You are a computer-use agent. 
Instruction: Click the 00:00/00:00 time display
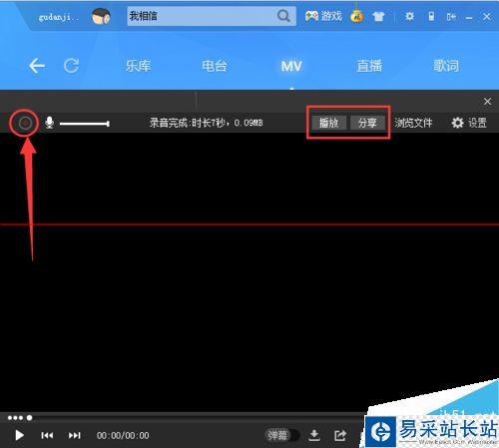pos(123,435)
